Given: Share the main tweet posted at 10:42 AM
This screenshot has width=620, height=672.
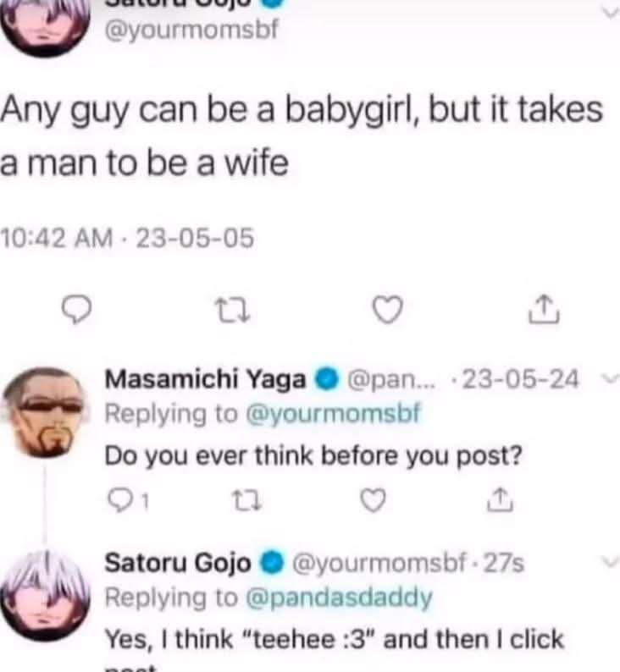Looking at the screenshot, I should [x=544, y=309].
